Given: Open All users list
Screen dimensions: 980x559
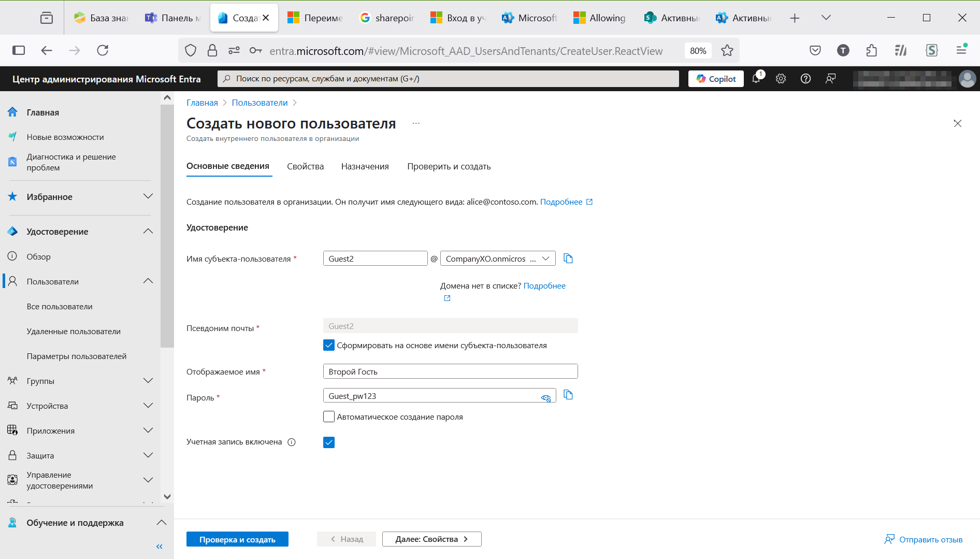Looking at the screenshot, I should (x=60, y=306).
